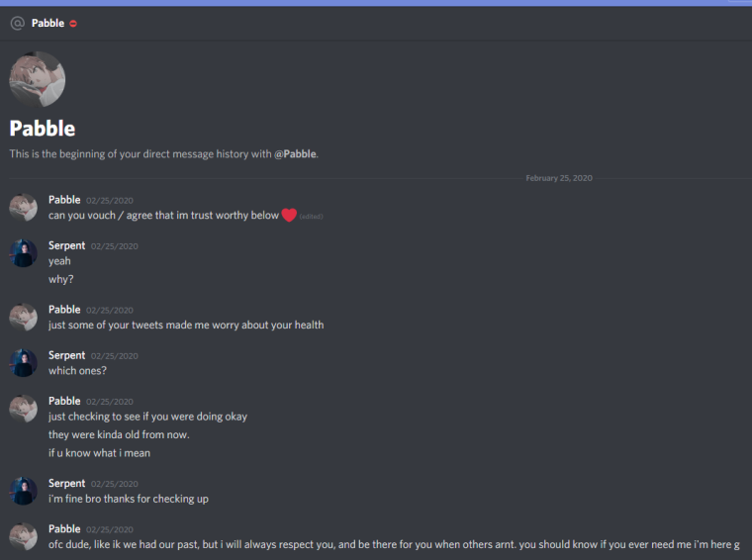The width and height of the screenshot is (752, 560).
Task: Click Pabble username in the header
Action: click(47, 23)
